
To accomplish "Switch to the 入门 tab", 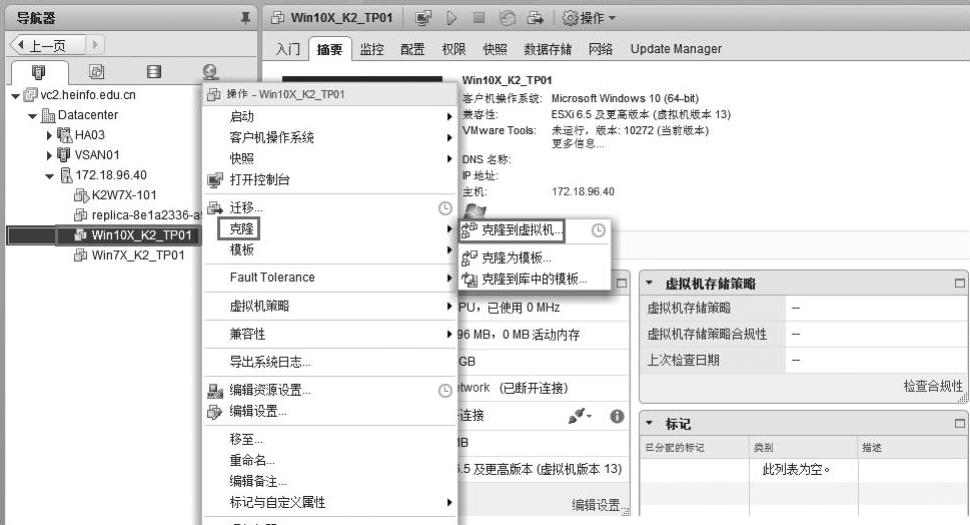I will [288, 49].
